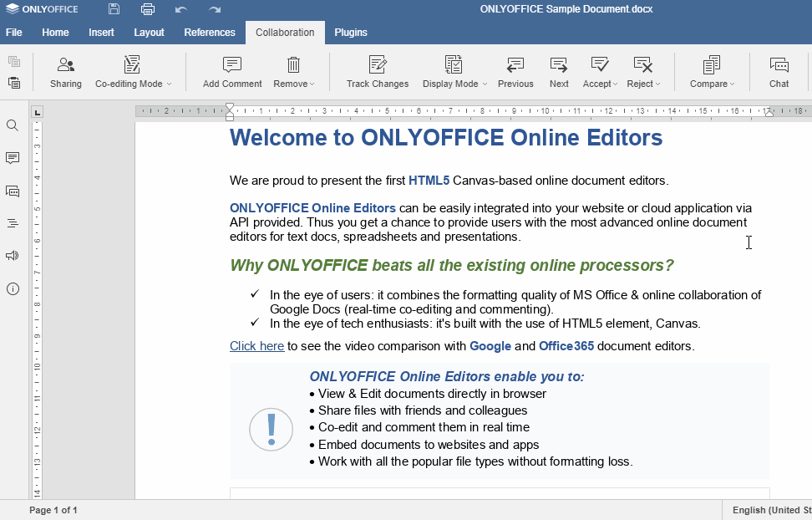Select the Collaboration tab

point(285,32)
